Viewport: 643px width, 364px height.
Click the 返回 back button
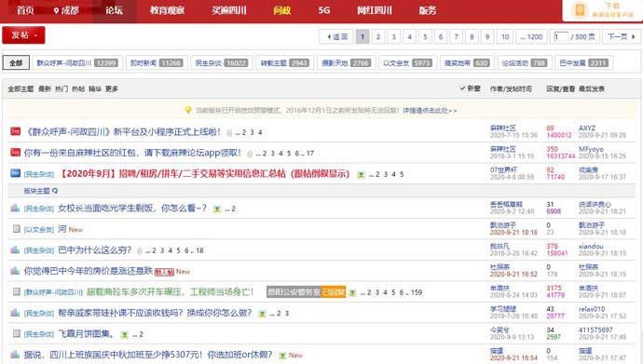[336, 37]
